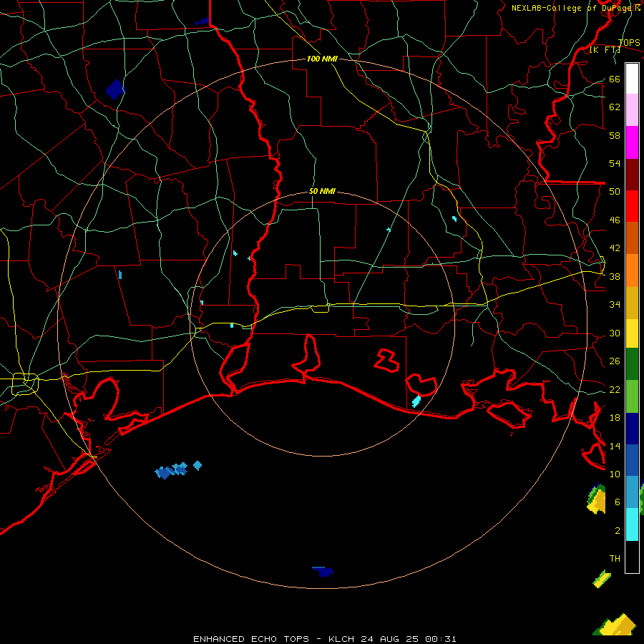Click the cyan echo beside the heart-shaped coastal lake
This screenshot has width=644, height=644.
[x=416, y=401]
